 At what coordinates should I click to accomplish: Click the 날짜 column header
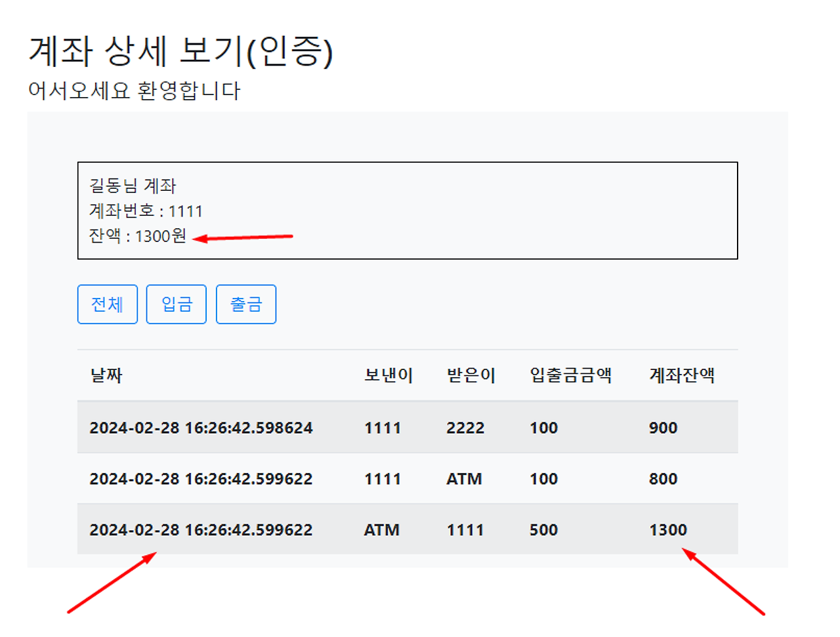(x=106, y=375)
